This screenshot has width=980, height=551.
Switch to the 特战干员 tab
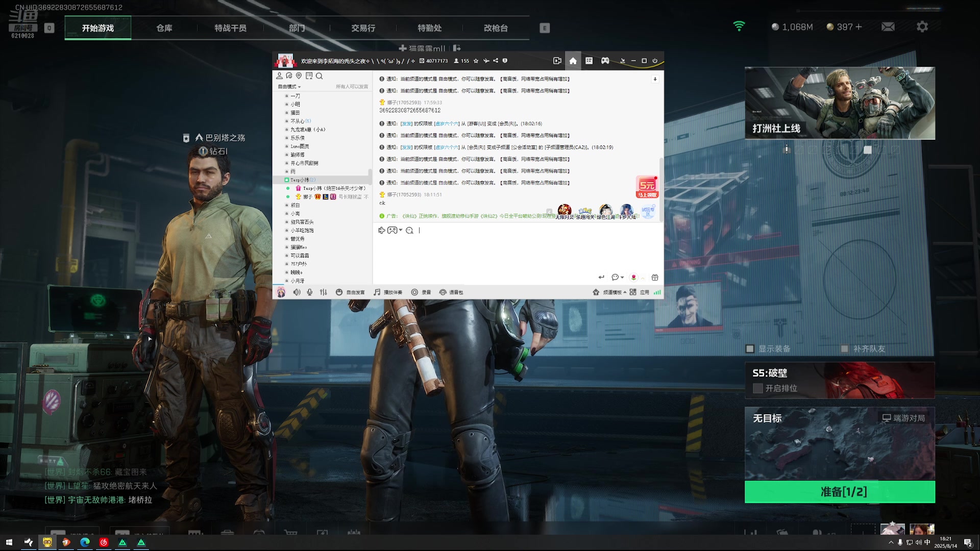tap(230, 28)
